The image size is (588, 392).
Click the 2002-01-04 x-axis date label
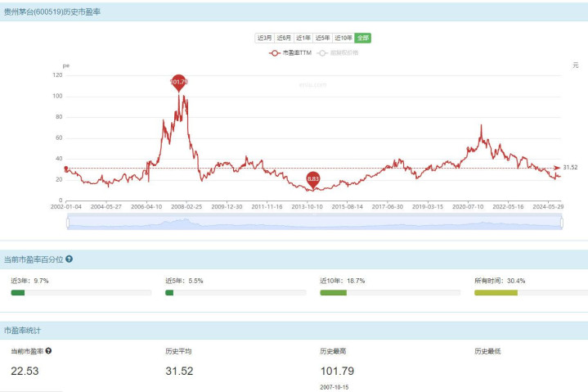[x=66, y=207]
